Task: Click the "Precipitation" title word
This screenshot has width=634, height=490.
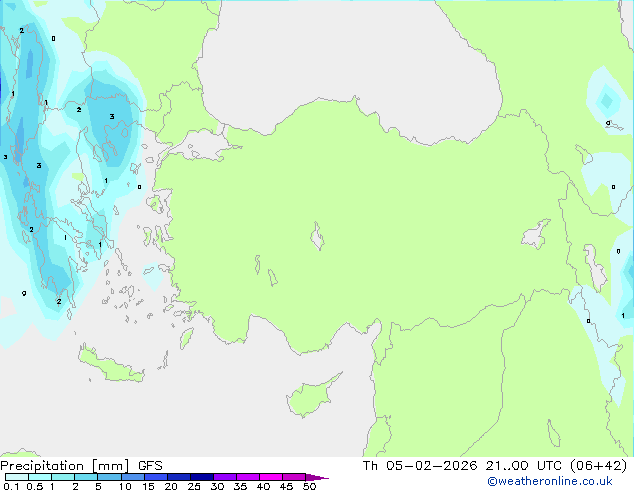Action: click(x=42, y=466)
